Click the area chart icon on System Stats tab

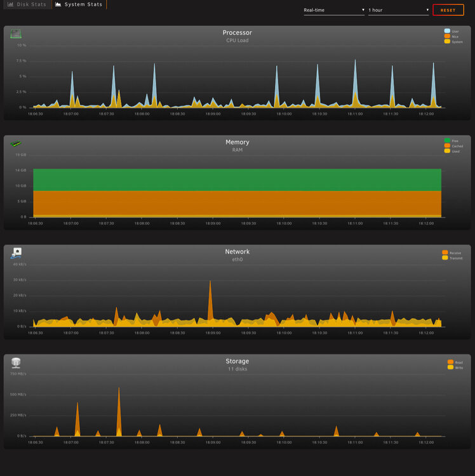(x=58, y=4)
